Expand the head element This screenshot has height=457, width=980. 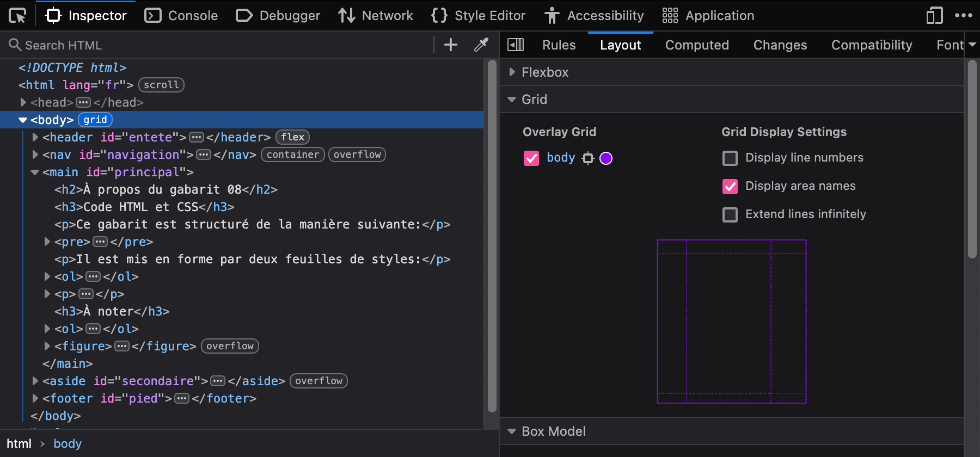click(x=23, y=102)
